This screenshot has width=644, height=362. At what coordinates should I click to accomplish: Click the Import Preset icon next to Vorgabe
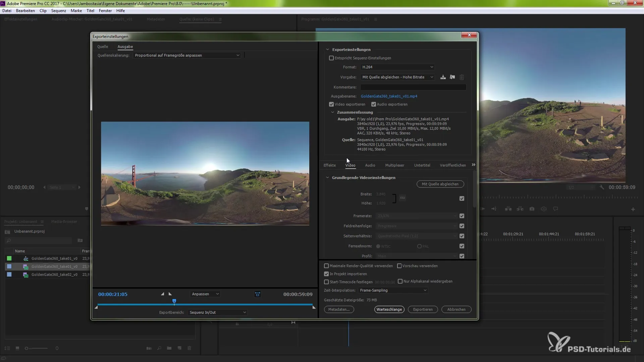pos(452,77)
